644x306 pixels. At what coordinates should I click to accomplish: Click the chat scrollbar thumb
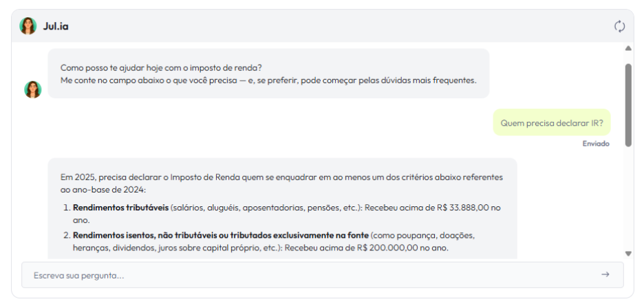(x=627, y=103)
